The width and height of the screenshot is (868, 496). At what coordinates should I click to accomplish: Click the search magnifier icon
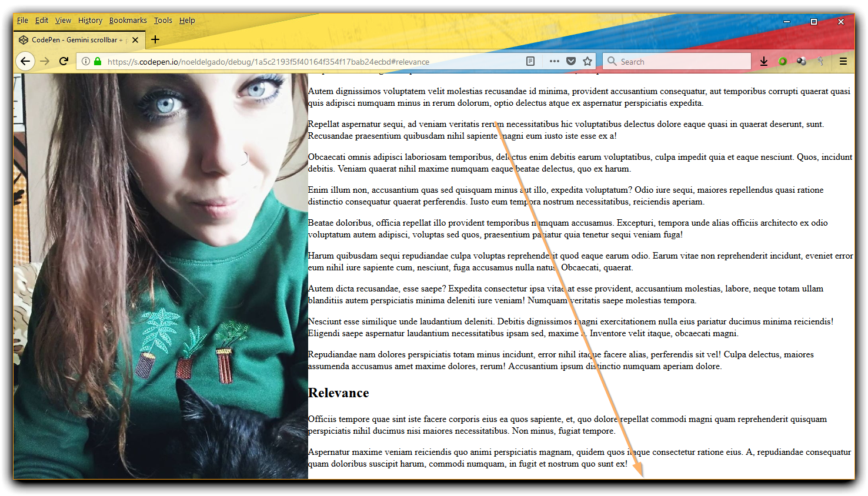pos(612,61)
